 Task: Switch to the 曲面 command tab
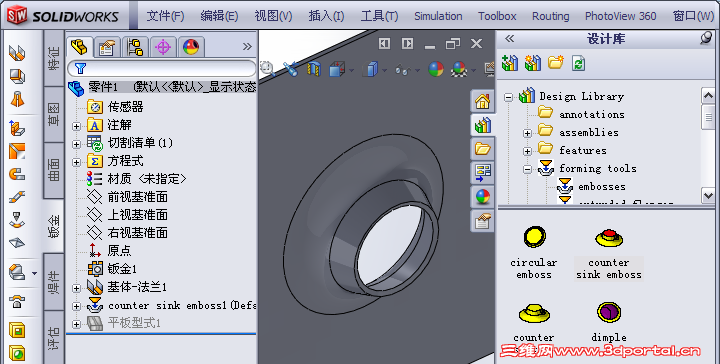54,170
